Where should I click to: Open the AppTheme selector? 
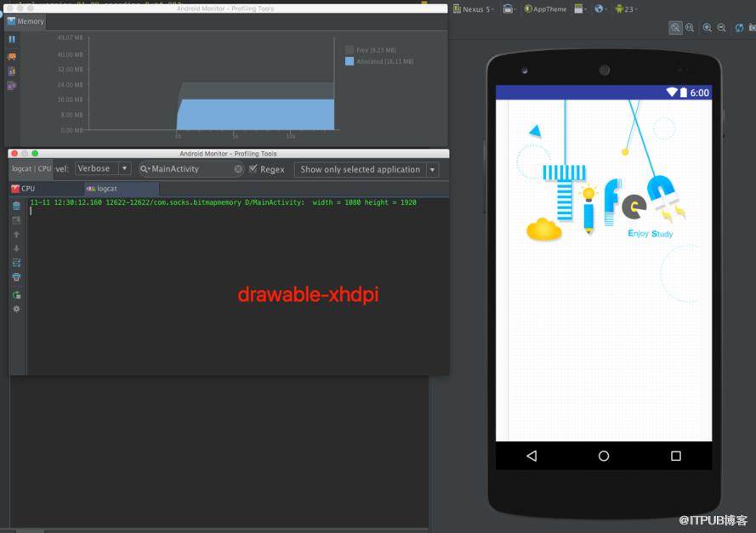point(546,9)
